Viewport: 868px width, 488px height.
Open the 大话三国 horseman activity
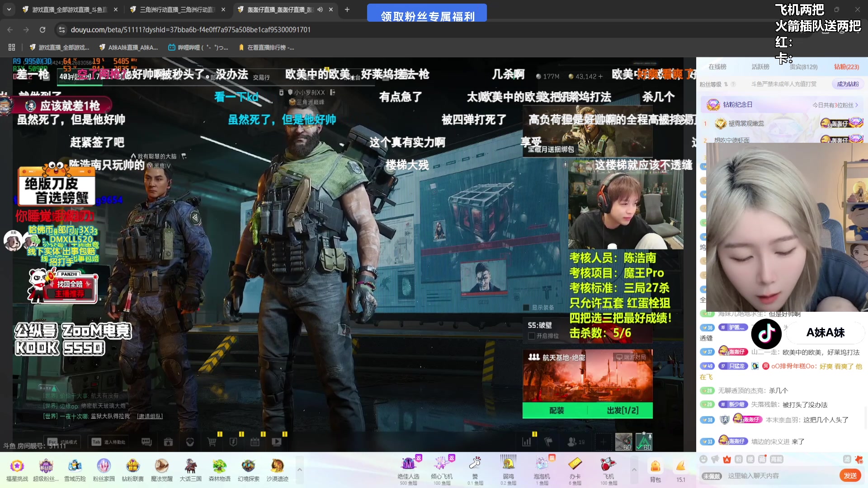[x=190, y=469]
